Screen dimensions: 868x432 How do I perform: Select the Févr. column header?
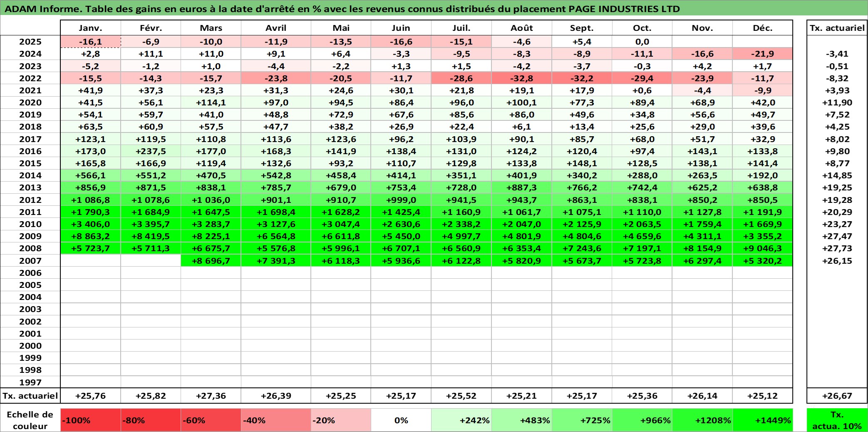tap(151, 28)
